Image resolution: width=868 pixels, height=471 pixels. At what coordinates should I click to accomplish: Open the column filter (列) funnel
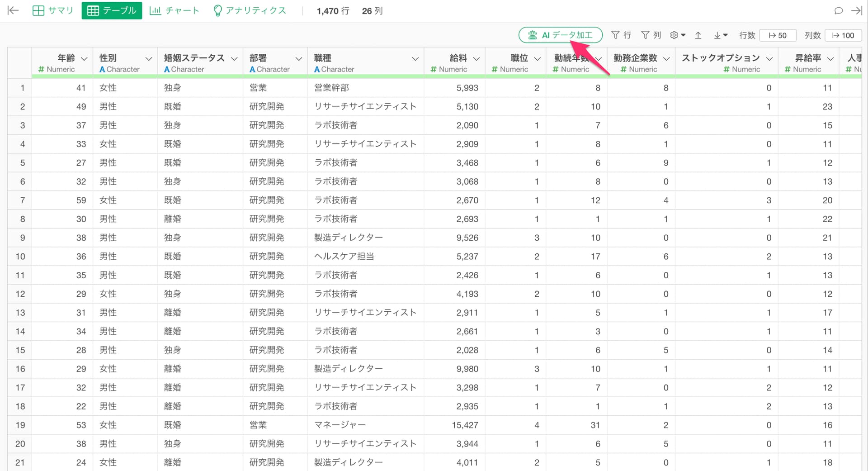pyautogui.click(x=651, y=35)
